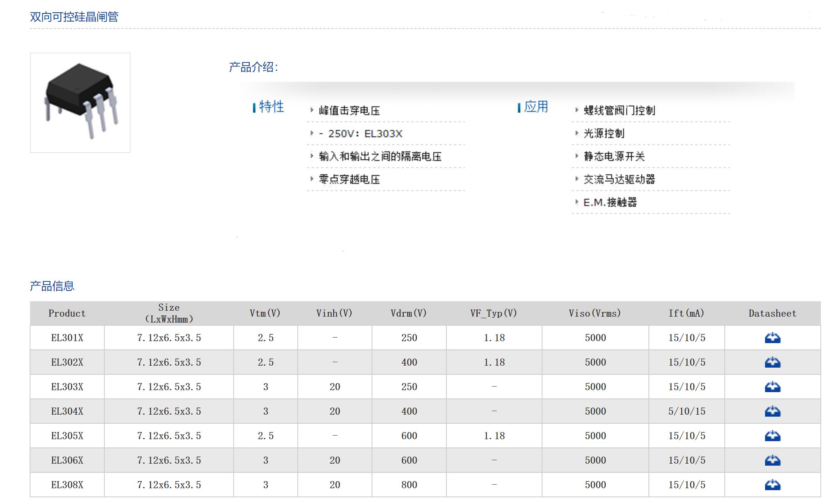The image size is (839, 504).
Task: Click the EL301X product name cell
Action: (x=67, y=338)
